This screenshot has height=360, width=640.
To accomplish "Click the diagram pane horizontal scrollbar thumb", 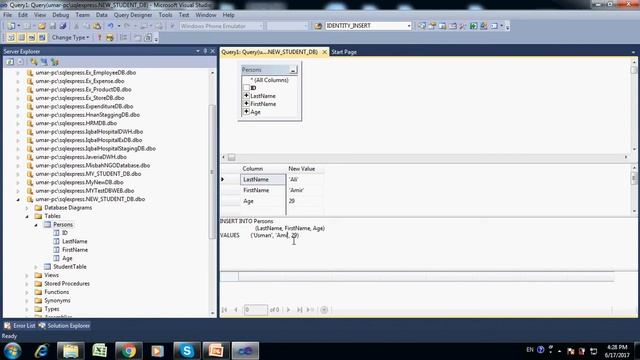I will pos(231,157).
